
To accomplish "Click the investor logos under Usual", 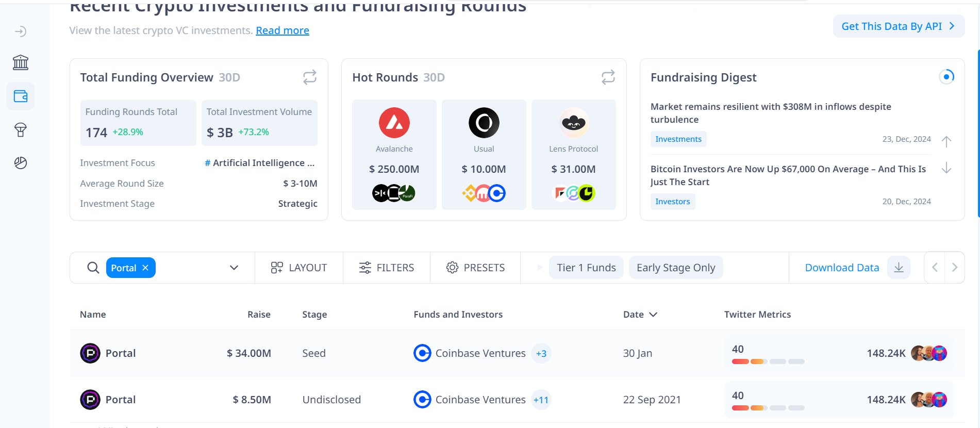I will tap(484, 193).
